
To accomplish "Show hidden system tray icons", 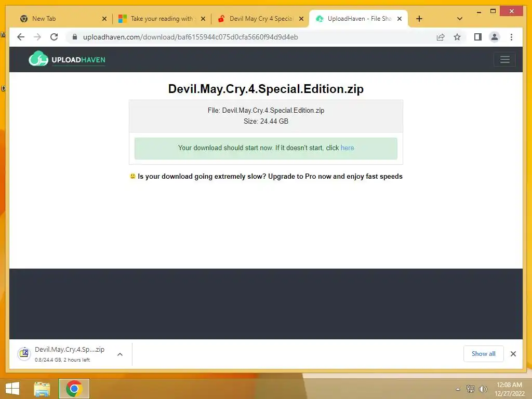I will click(x=458, y=389).
